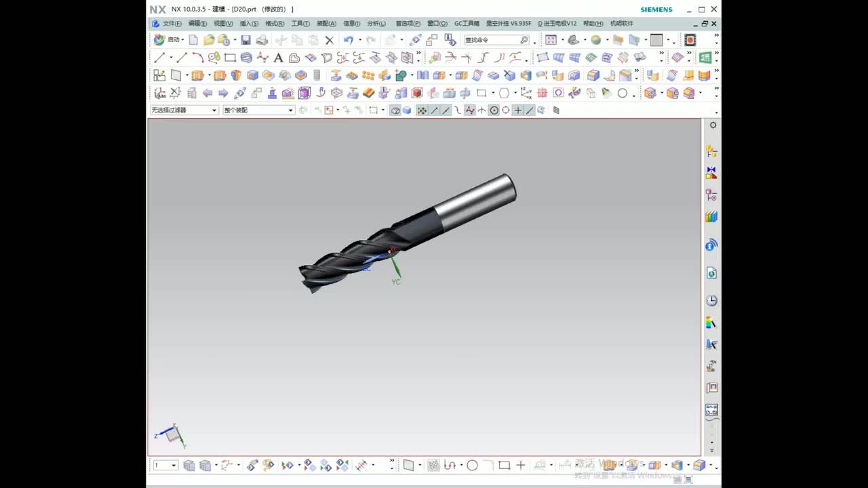The height and width of the screenshot is (488, 868).
Task: Select the helix curve tool
Action: (x=246, y=58)
